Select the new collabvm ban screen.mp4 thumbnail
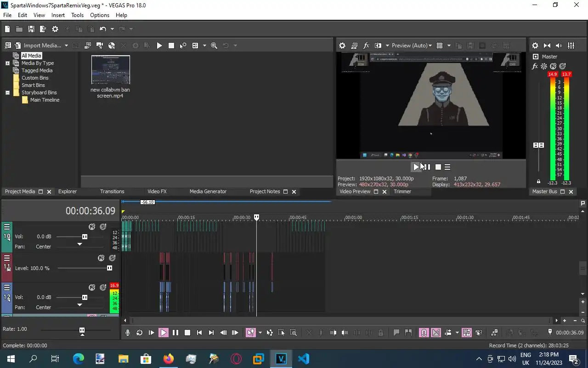The width and height of the screenshot is (588, 368). click(111, 70)
